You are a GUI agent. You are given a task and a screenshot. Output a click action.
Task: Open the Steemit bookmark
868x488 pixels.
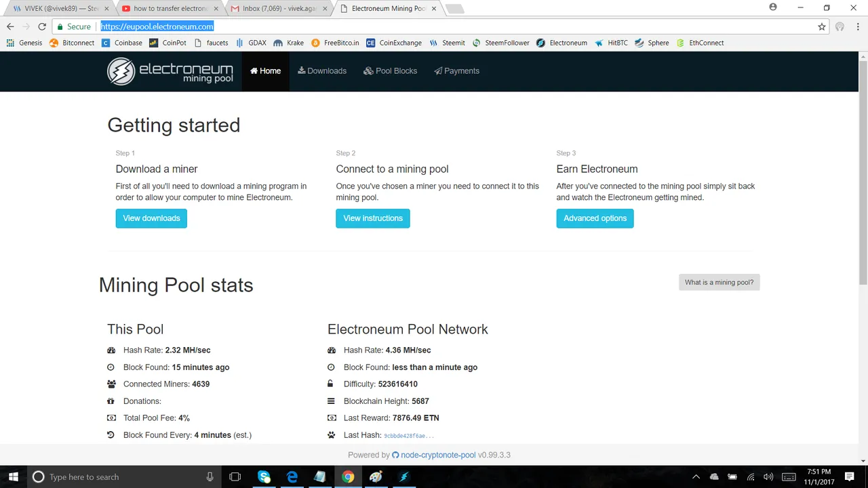pyautogui.click(x=447, y=43)
